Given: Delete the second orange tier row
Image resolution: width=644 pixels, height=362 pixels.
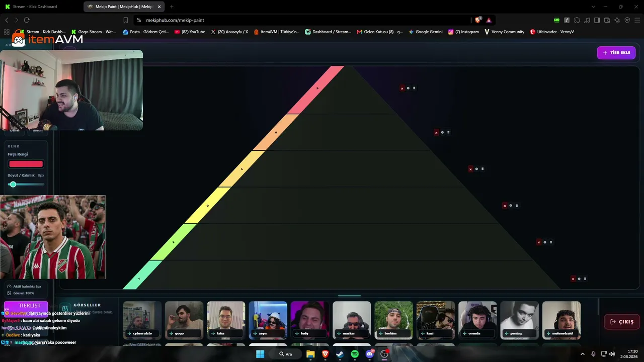Looking at the screenshot, I should click(x=436, y=133).
